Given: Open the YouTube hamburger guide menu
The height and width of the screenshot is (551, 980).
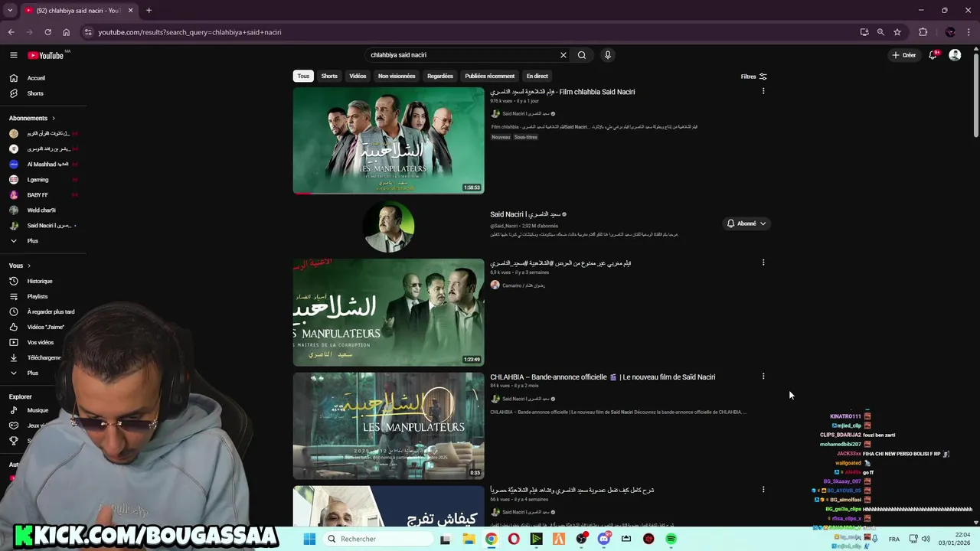Looking at the screenshot, I should tap(13, 55).
